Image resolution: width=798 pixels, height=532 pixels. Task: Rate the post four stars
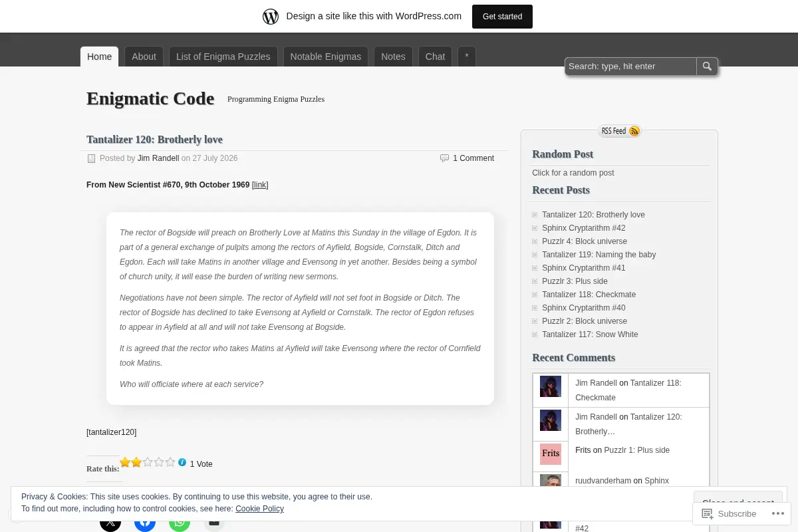pyautogui.click(x=159, y=462)
